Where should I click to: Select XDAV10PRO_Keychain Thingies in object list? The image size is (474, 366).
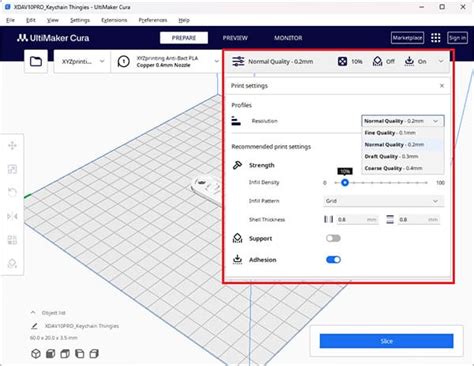[x=82, y=326]
